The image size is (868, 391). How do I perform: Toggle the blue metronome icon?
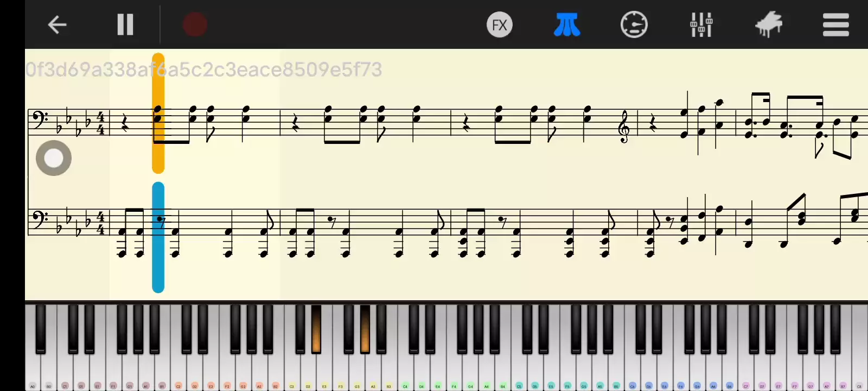point(567,24)
